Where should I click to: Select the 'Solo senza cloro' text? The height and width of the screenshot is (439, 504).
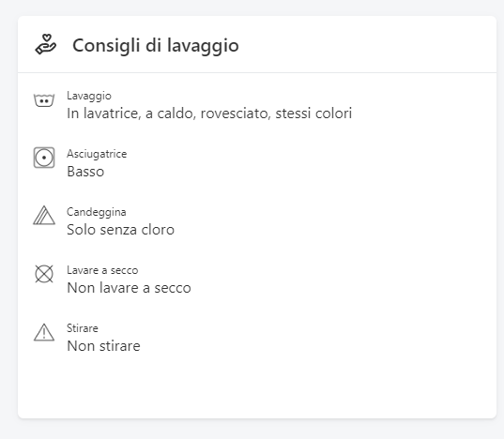click(120, 230)
